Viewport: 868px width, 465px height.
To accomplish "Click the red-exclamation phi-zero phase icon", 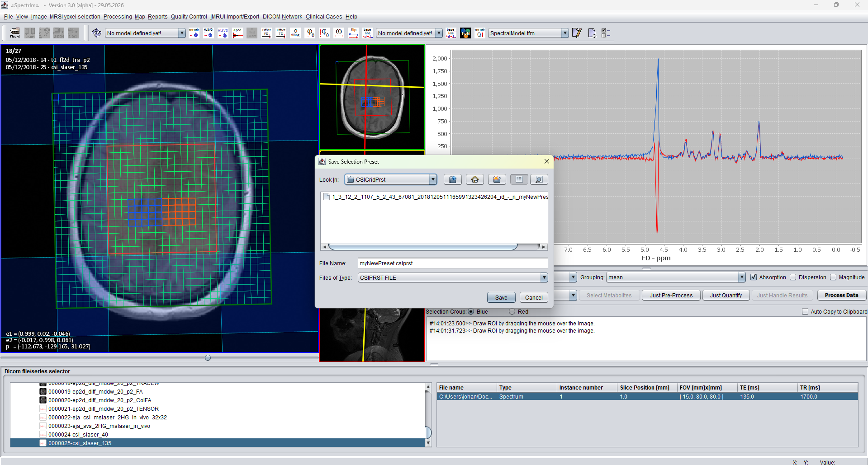I will point(324,33).
